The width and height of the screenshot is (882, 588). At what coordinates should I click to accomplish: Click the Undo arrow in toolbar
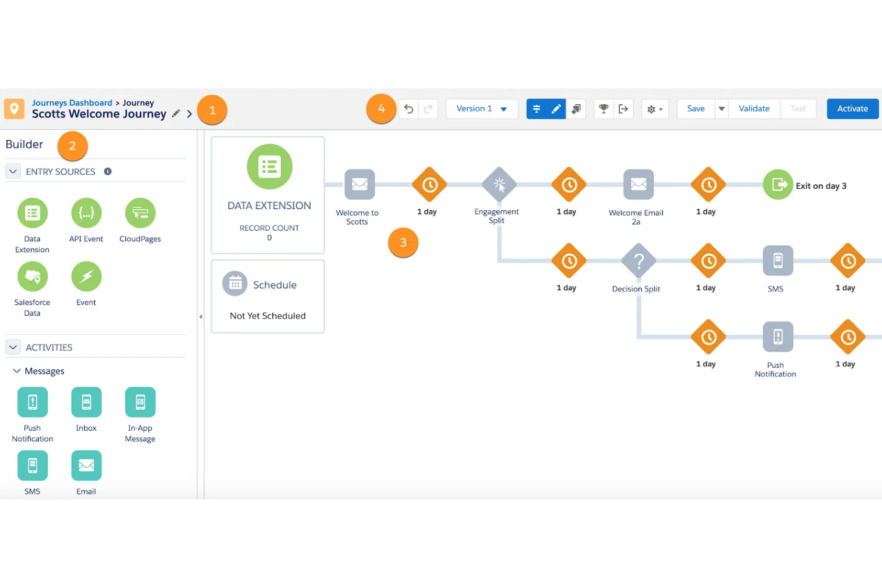[409, 109]
